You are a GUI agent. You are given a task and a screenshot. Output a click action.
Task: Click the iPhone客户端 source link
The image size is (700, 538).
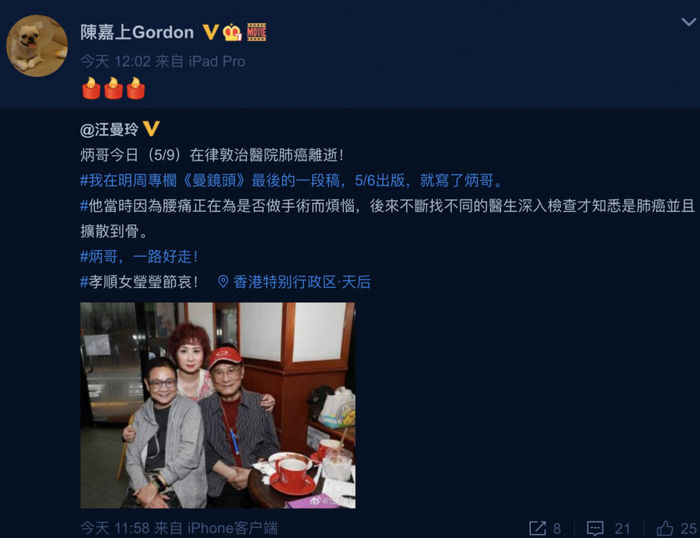(x=232, y=528)
